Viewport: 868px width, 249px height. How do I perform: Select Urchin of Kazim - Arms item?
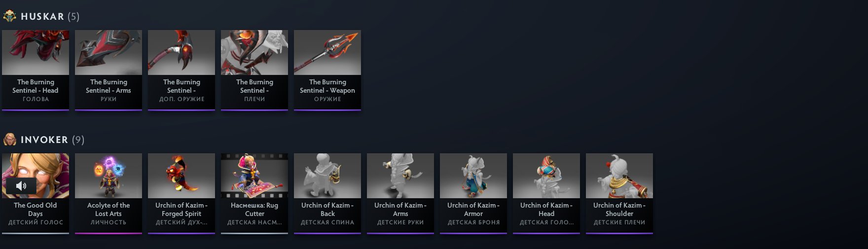pyautogui.click(x=400, y=194)
